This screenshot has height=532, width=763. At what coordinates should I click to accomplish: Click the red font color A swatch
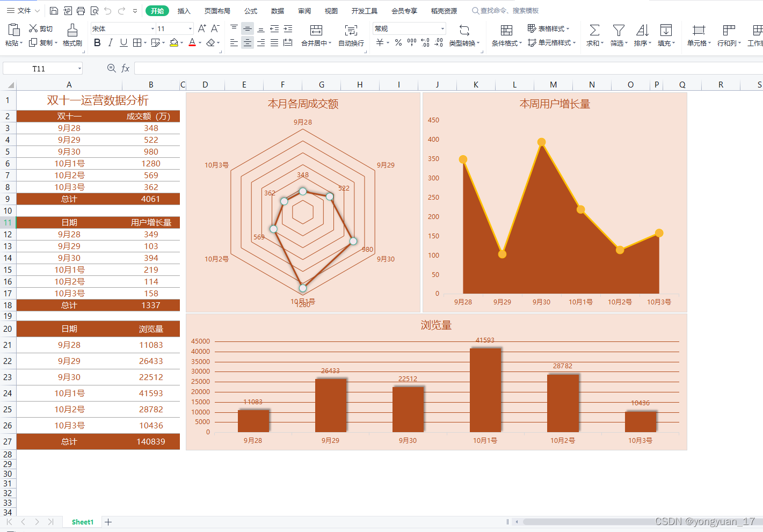click(192, 42)
